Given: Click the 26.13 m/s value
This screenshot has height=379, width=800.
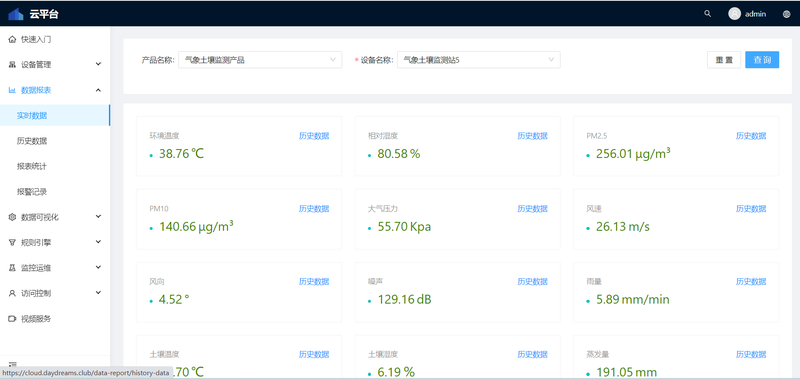Looking at the screenshot, I should [x=623, y=226].
